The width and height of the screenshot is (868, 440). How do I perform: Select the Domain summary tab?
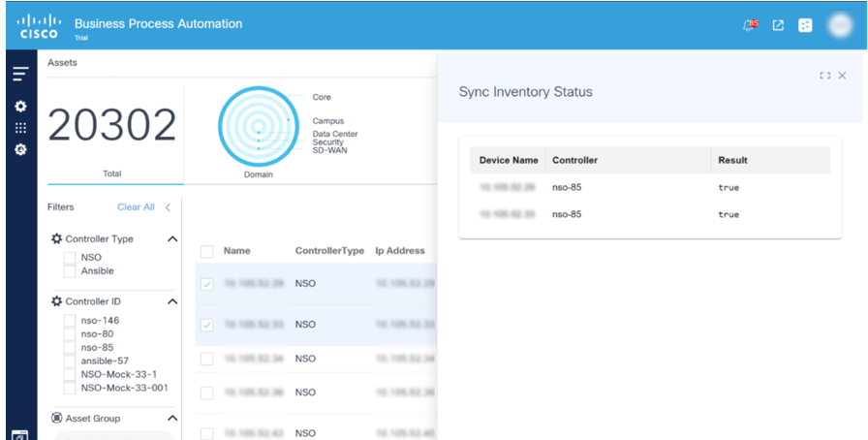point(258,174)
